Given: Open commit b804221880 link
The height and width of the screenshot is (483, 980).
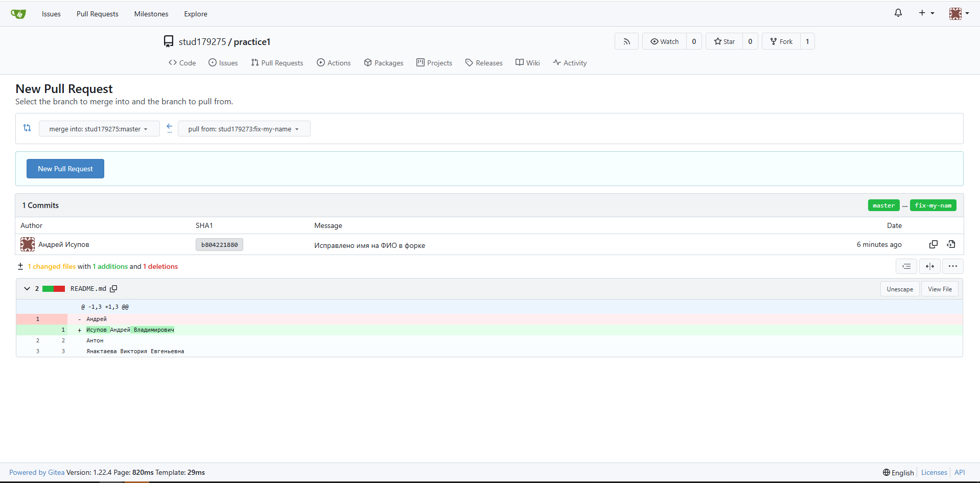Looking at the screenshot, I should click(219, 245).
